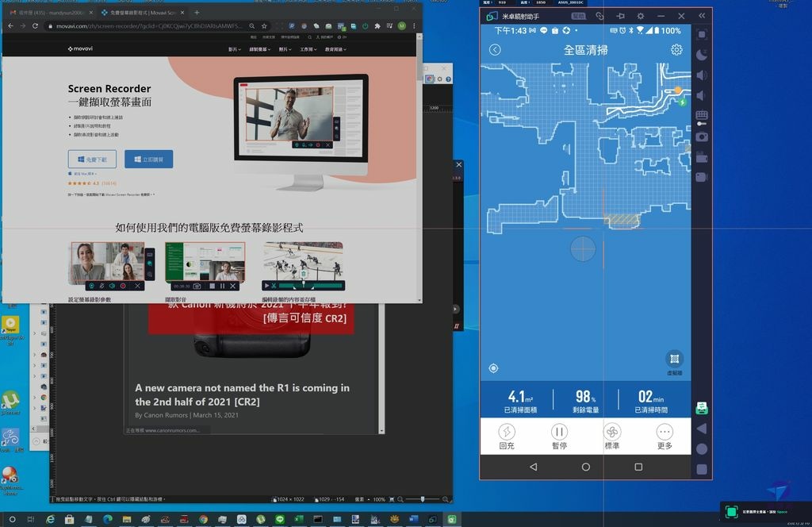Click the uTorrent desktop shortcut
This screenshot has height=527, width=812.
[10, 403]
